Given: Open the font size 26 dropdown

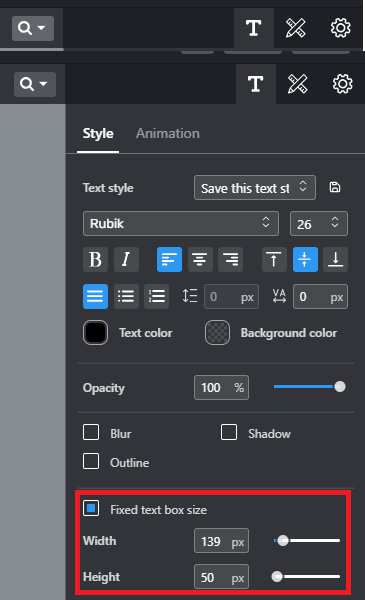Looking at the screenshot, I should click(319, 223).
